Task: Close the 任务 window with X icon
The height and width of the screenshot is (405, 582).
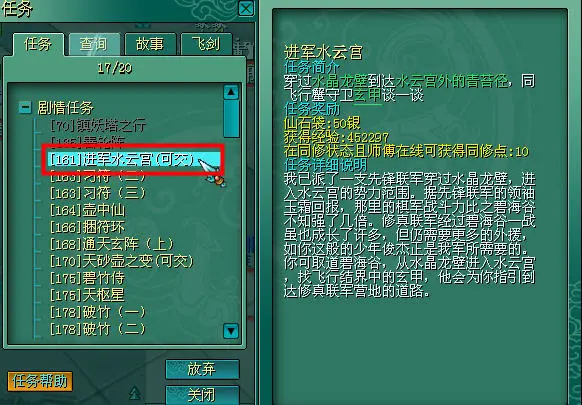Action: point(246,8)
